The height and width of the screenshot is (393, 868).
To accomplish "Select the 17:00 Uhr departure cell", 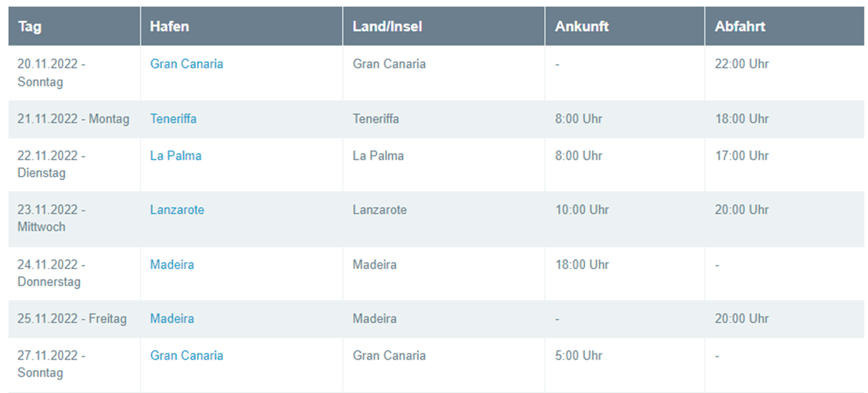I will [742, 156].
